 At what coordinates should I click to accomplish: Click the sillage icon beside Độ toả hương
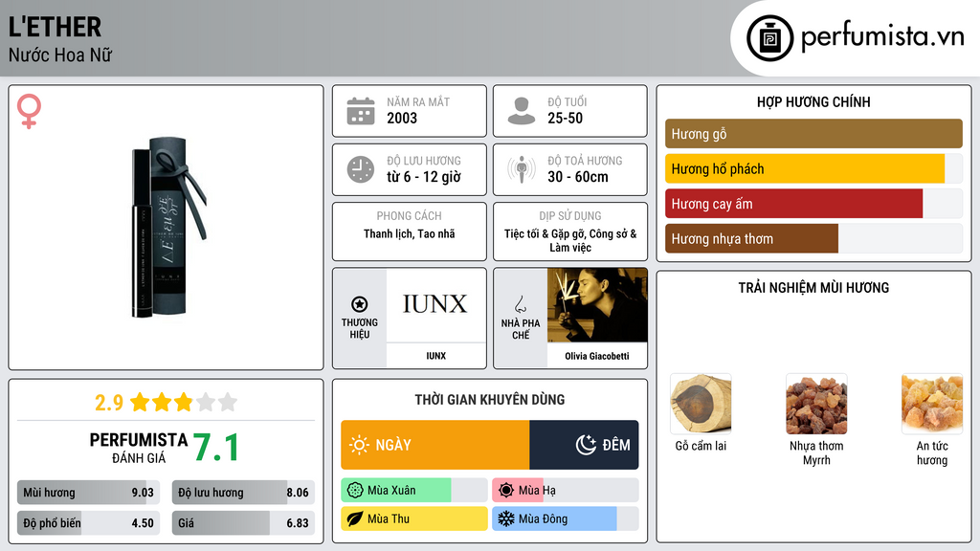point(522,169)
